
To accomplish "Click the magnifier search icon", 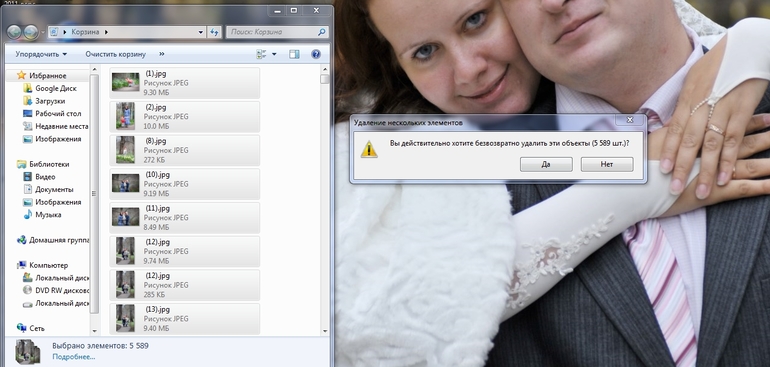I will click(x=322, y=32).
